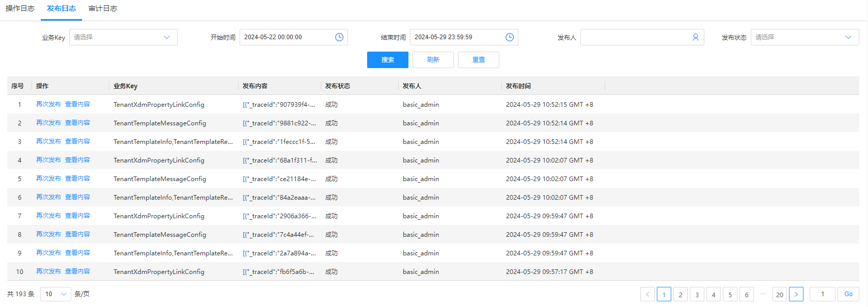This screenshot has width=868, height=307.
Task: Click content cell starting with "fb6f5a6b"
Action: [x=278, y=272]
